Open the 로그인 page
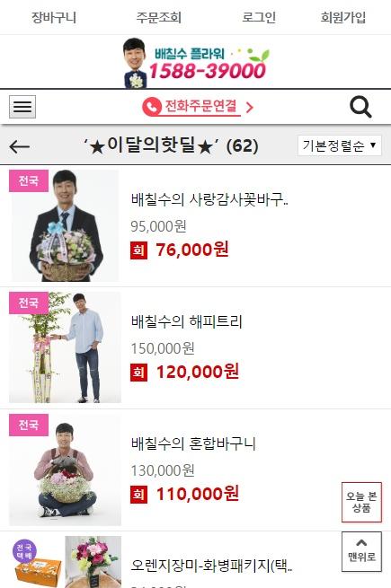 tap(259, 17)
